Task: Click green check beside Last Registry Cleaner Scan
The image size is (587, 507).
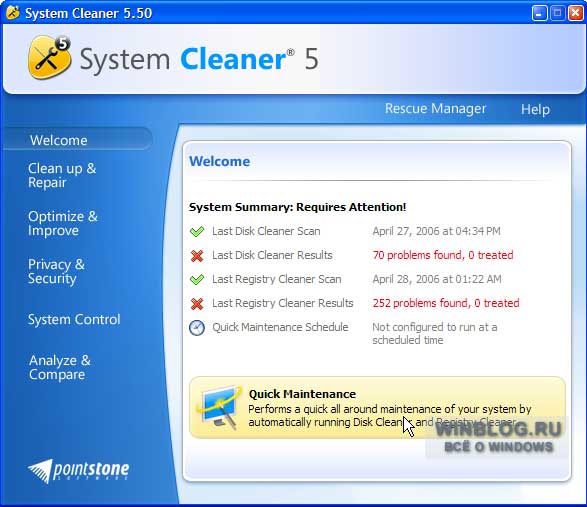Action: tap(197, 279)
